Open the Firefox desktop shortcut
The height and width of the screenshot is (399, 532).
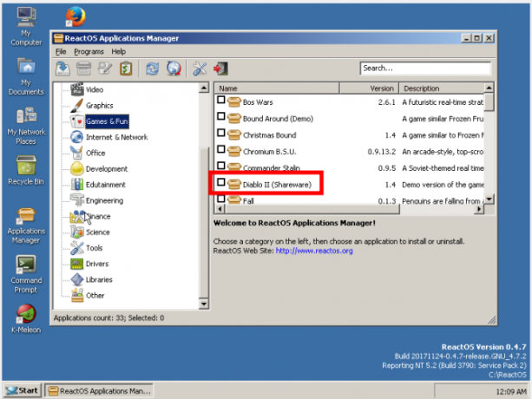click(76, 16)
